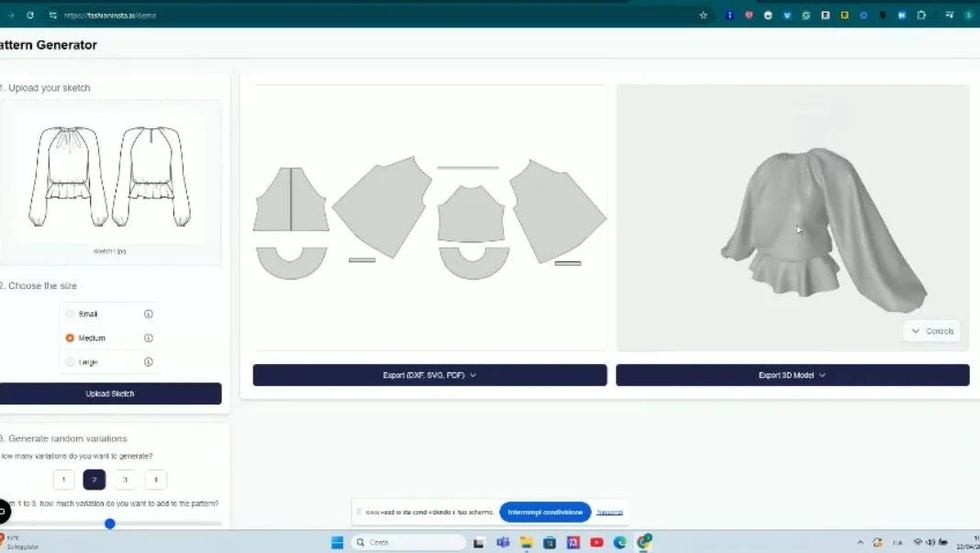Click the 3D blouse model preview
Viewport: 980px width, 553px height.
click(x=824, y=230)
